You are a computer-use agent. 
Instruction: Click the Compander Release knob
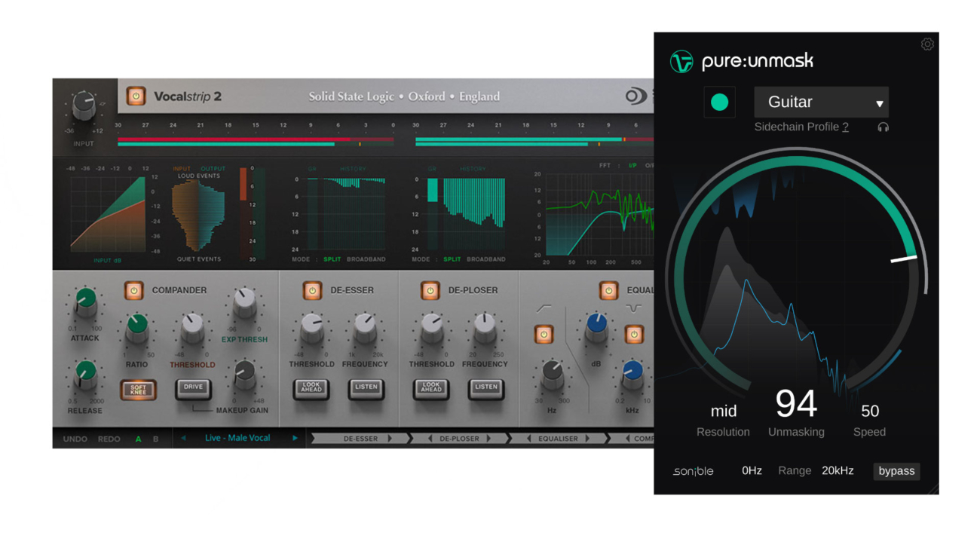(85, 375)
